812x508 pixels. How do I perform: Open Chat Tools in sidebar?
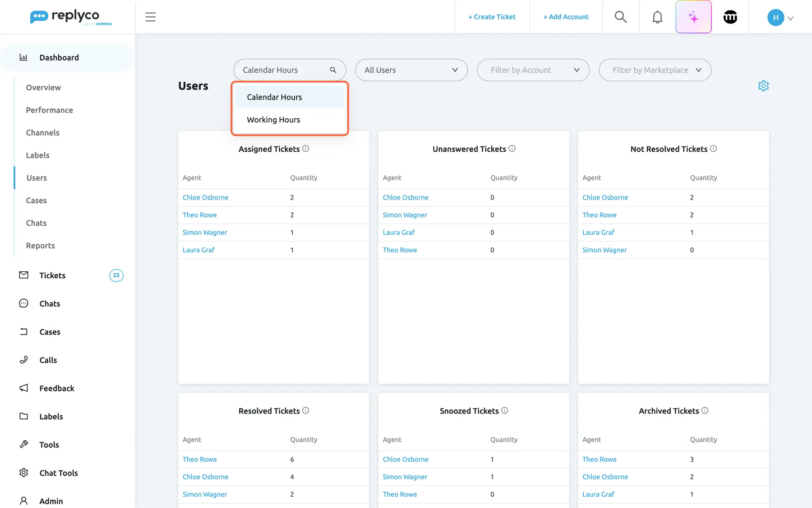[59, 473]
